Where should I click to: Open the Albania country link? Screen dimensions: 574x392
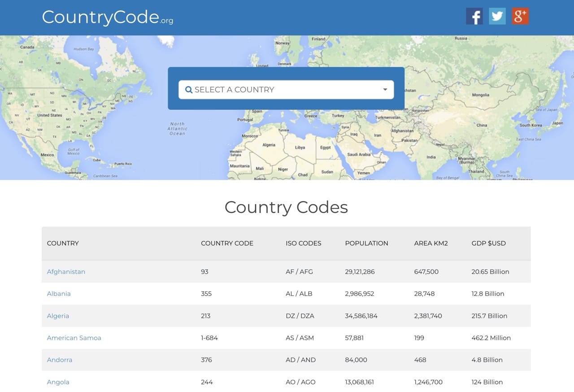click(x=59, y=293)
